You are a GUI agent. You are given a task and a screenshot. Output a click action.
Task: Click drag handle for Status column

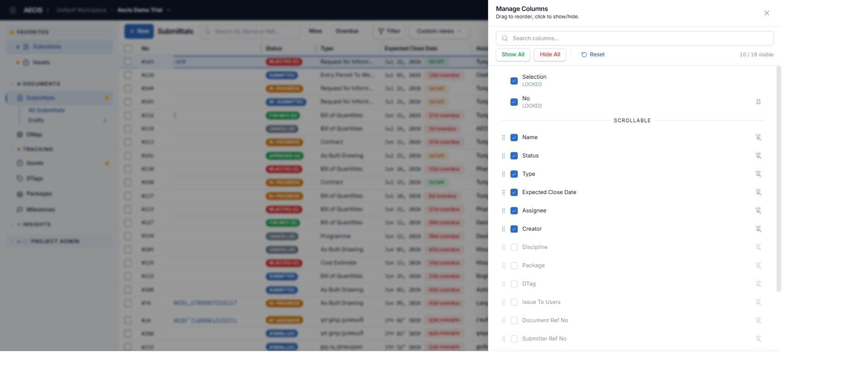click(503, 156)
